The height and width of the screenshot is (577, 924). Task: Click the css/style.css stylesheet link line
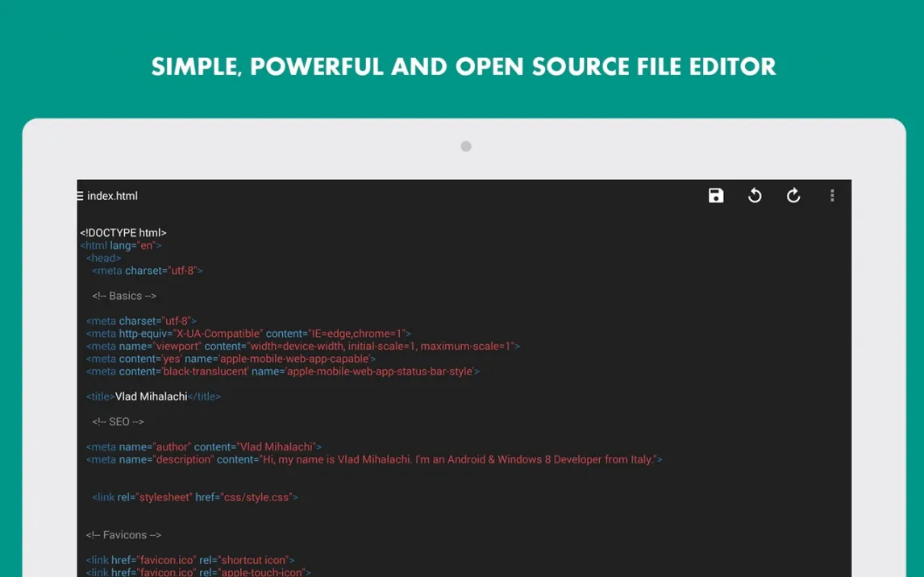[195, 497]
